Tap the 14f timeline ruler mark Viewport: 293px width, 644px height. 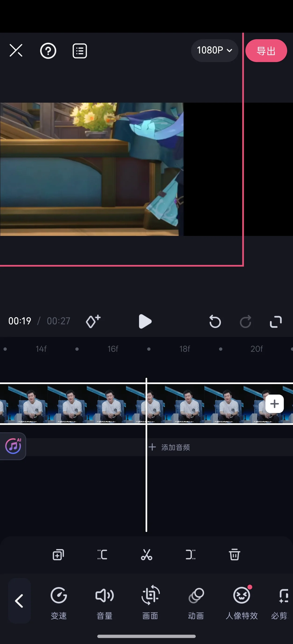point(41,349)
